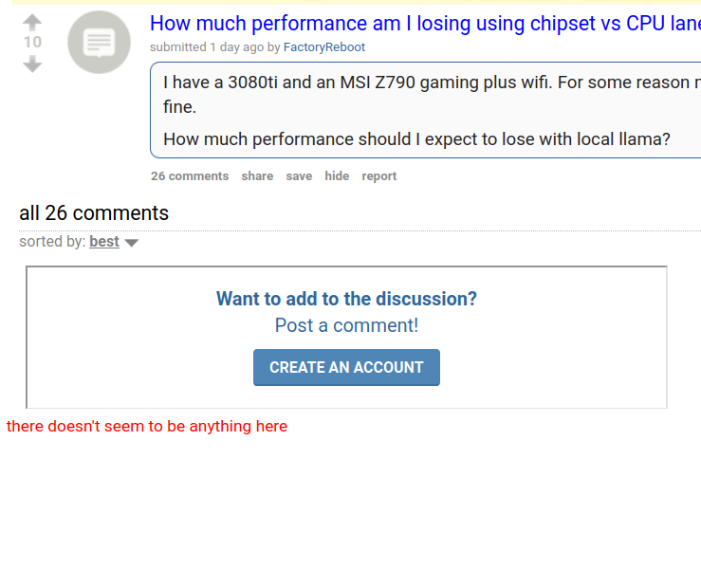The height and width of the screenshot is (588, 701).
Task: Click the sort dropdown arrow next to best
Action: tap(132, 243)
